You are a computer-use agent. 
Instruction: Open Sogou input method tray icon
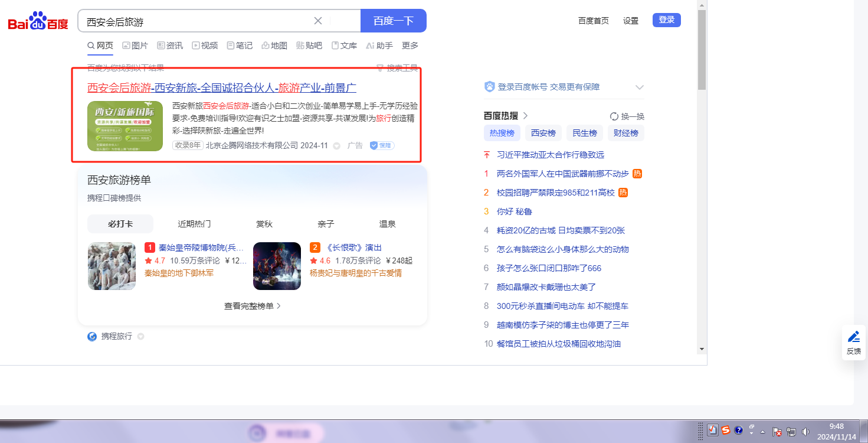coord(726,430)
